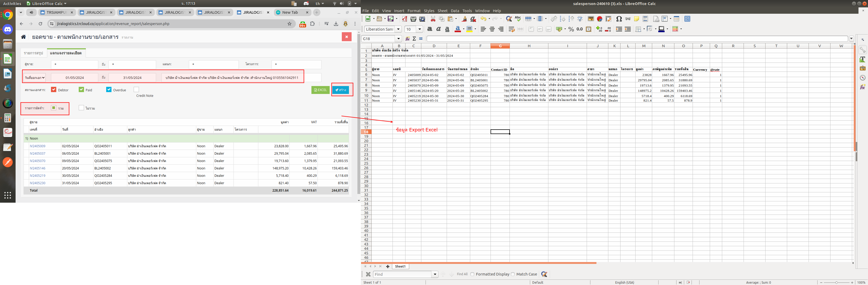Click the Wrap Text icon
This screenshot has height=285, width=868.
point(511,29)
